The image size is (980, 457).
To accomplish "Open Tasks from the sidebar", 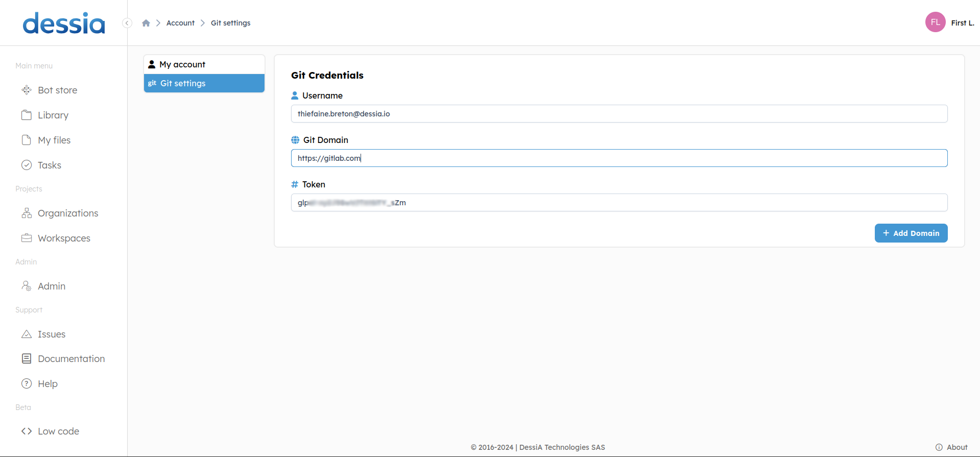I will pos(49,165).
